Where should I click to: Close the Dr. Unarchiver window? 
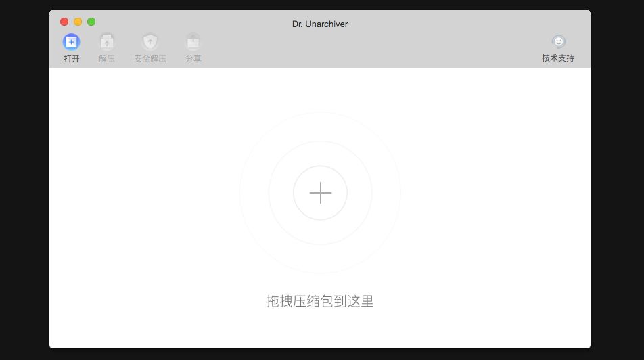point(64,22)
